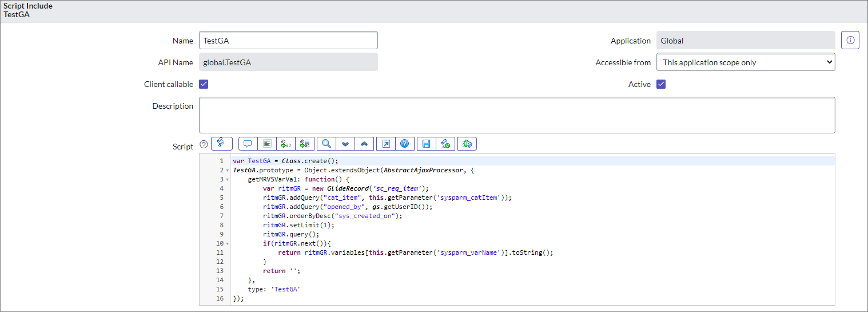868x312 pixels.
Task: Click the Script field label
Action: [183, 147]
